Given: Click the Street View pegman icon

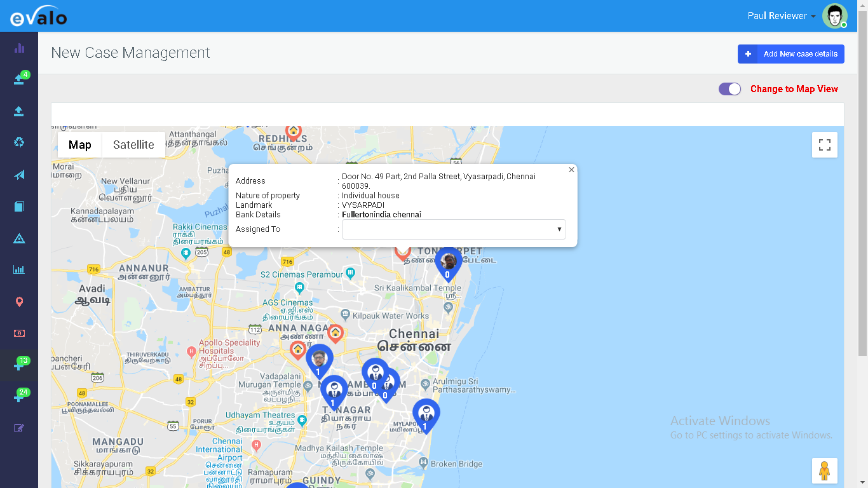Looking at the screenshot, I should [x=824, y=471].
